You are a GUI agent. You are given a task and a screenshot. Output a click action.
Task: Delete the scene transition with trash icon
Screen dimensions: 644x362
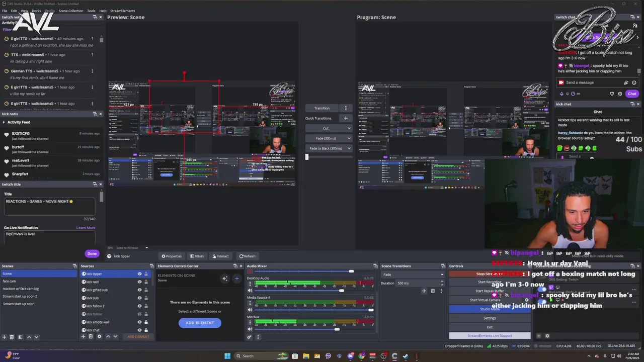coord(433,291)
